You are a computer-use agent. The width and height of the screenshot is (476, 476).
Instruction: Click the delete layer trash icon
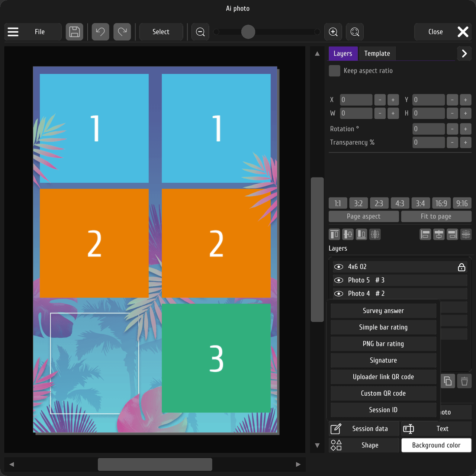tap(464, 381)
